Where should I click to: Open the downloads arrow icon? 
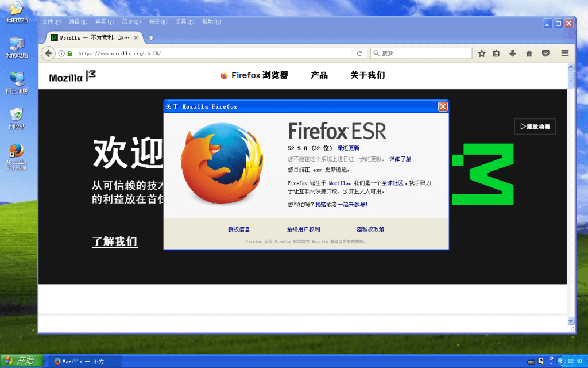click(x=513, y=53)
